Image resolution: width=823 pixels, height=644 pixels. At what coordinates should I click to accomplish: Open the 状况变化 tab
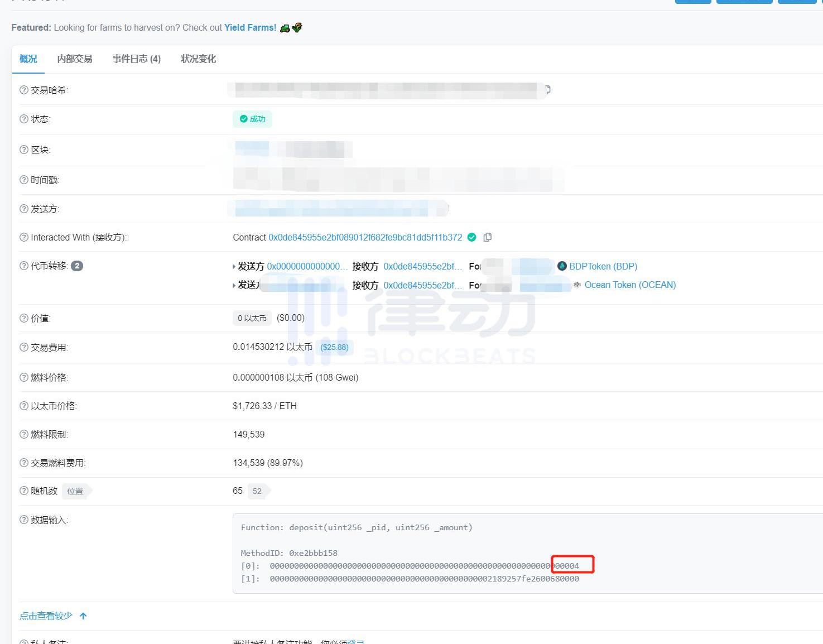click(198, 59)
